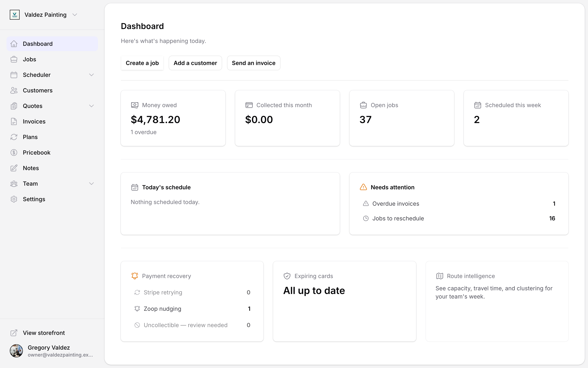Image resolution: width=588 pixels, height=368 pixels.
Task: Open the Customers menu item
Action: (x=52, y=91)
